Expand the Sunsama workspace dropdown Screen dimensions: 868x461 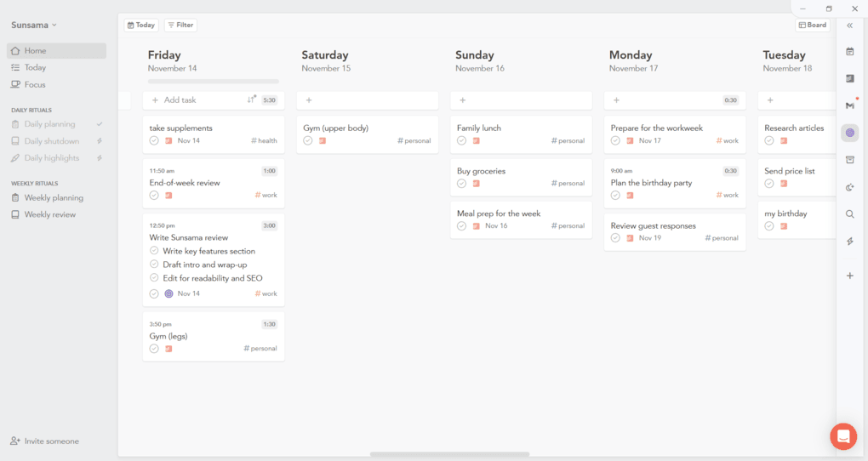point(34,26)
